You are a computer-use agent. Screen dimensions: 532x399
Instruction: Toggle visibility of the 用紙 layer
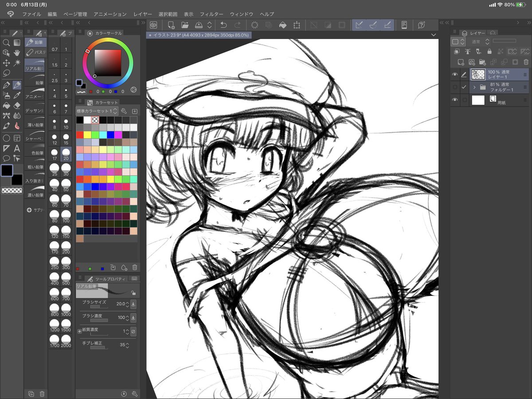[455, 99]
